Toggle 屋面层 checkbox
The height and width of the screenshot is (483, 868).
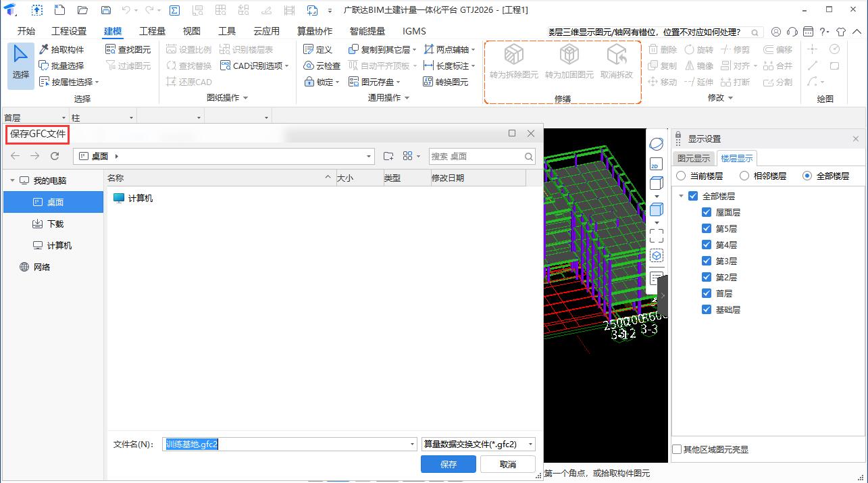pos(707,212)
